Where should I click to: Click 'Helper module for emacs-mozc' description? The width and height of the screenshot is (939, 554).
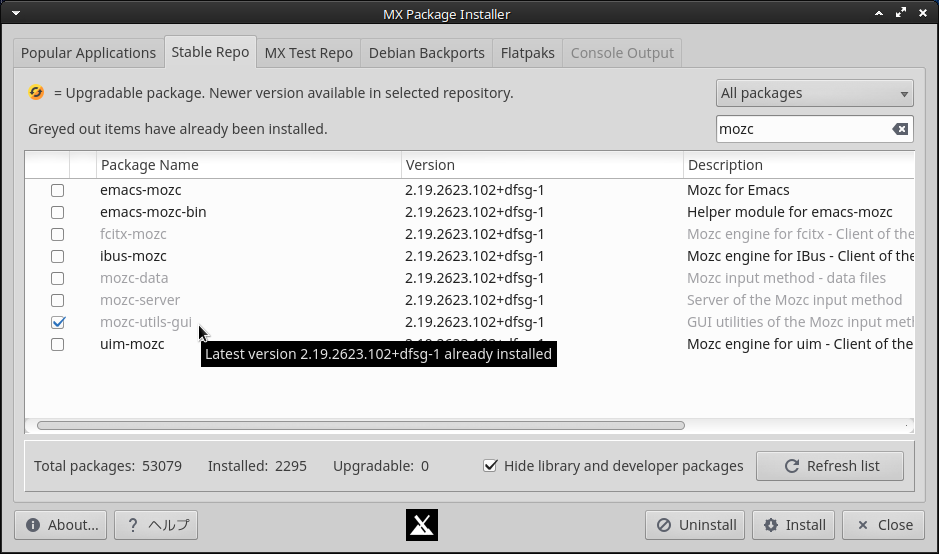click(x=790, y=212)
